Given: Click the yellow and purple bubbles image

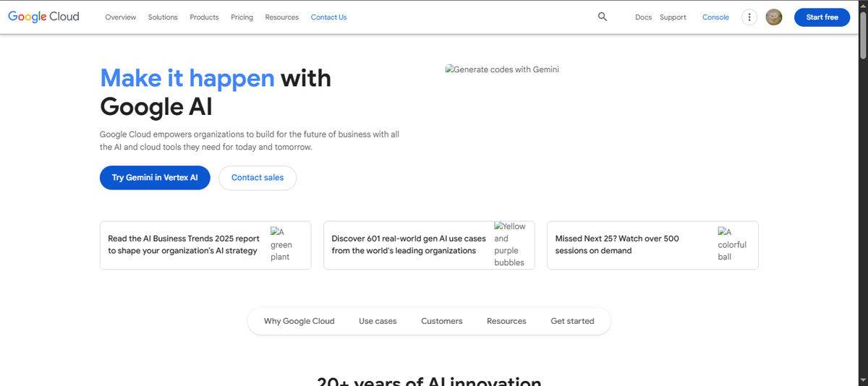Looking at the screenshot, I should pyautogui.click(x=510, y=244).
